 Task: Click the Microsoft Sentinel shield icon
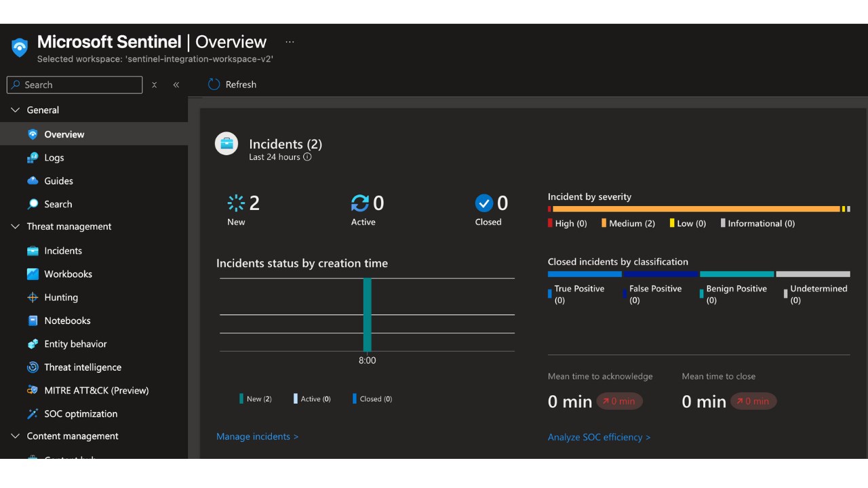[20, 47]
